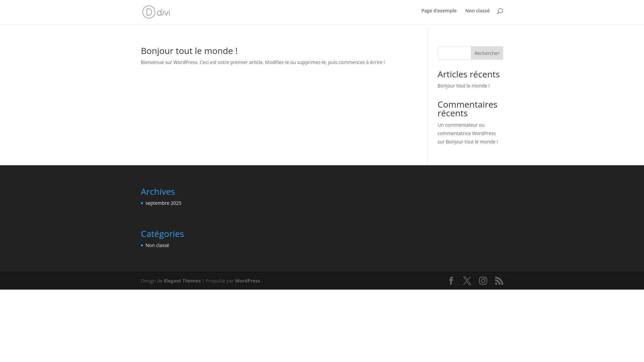Open the header search magnifier icon
The image size is (644, 362).
click(500, 11)
